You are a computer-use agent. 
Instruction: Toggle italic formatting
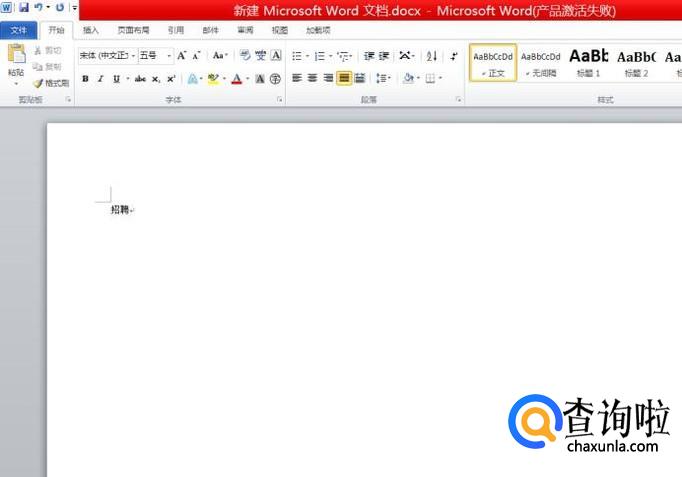tap(100, 79)
